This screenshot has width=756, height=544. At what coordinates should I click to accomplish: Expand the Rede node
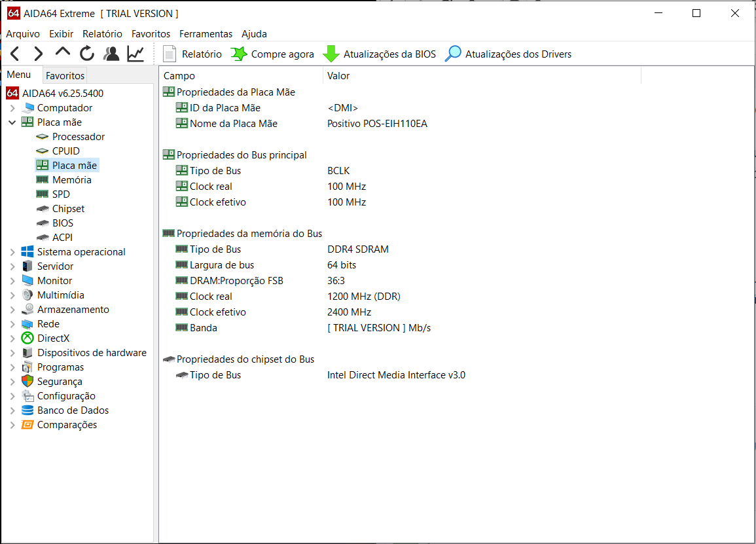coord(12,324)
